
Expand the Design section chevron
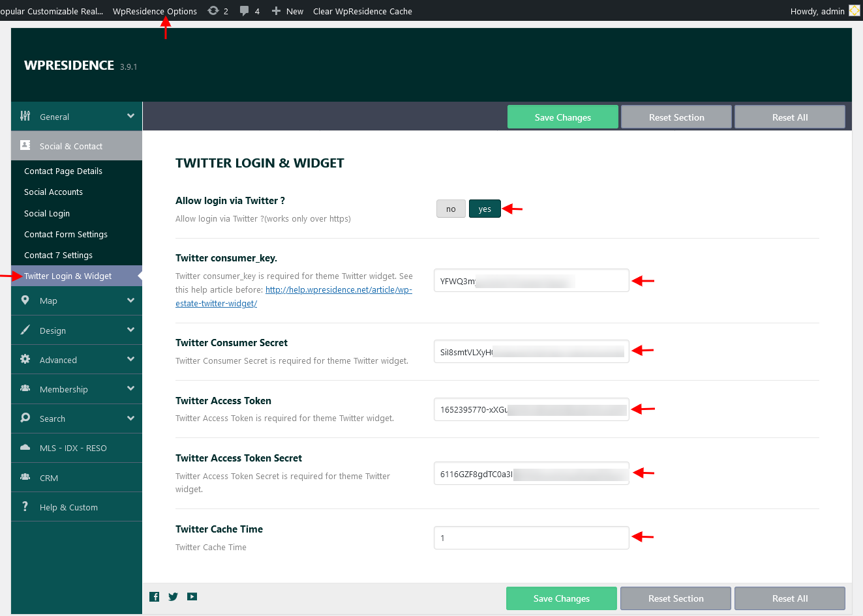coord(130,330)
